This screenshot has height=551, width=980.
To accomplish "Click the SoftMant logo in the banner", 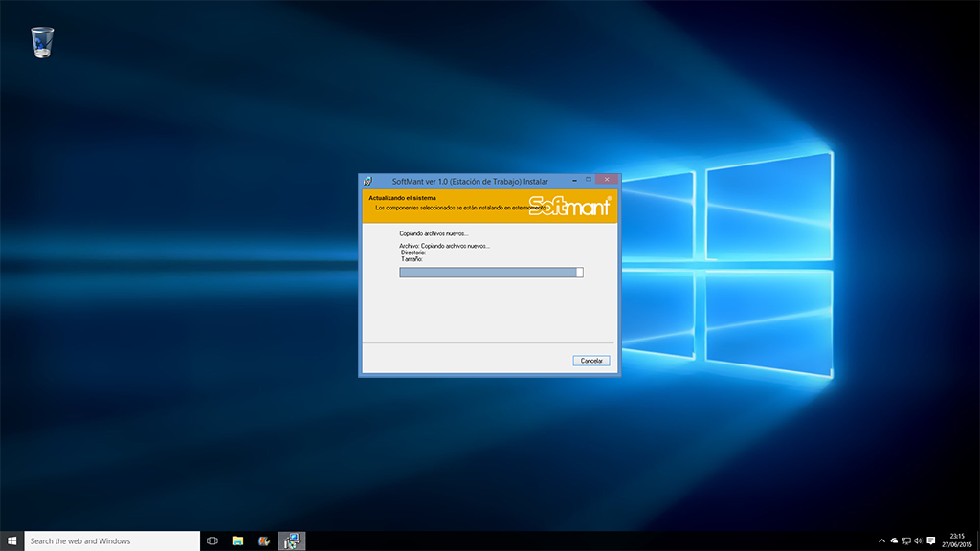I will tap(570, 206).
